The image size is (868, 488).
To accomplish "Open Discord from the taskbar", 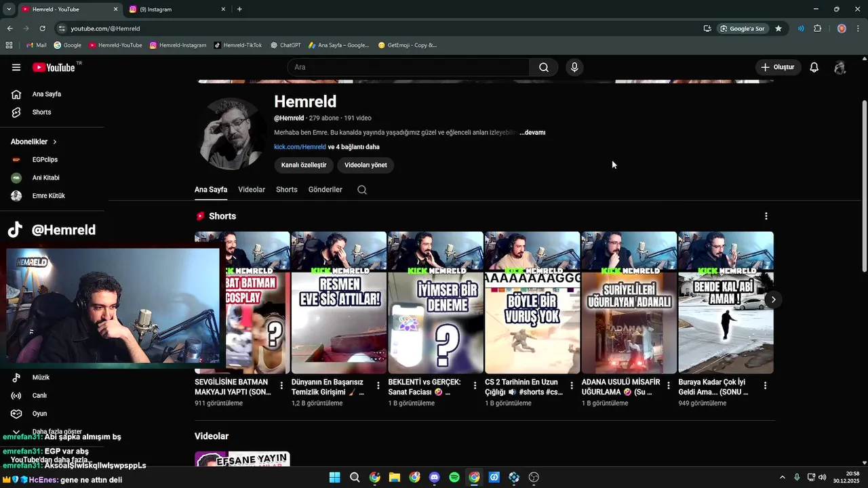I will tap(434, 477).
